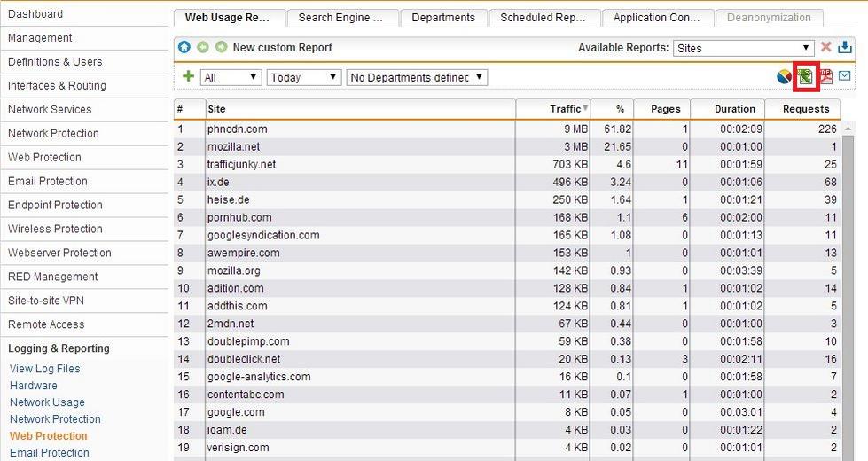Sort by the Duration column header

click(x=727, y=108)
